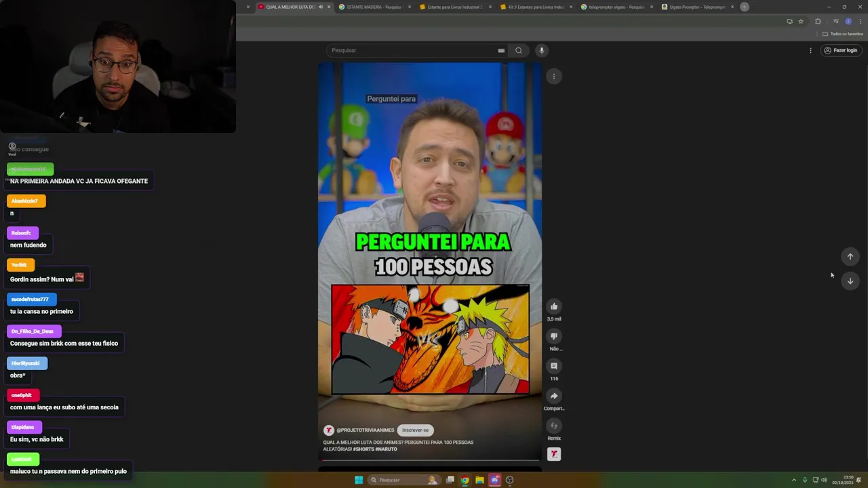868x488 pixels.
Task: Click chat username Dn_Filho_De_Deus
Action: (33, 331)
